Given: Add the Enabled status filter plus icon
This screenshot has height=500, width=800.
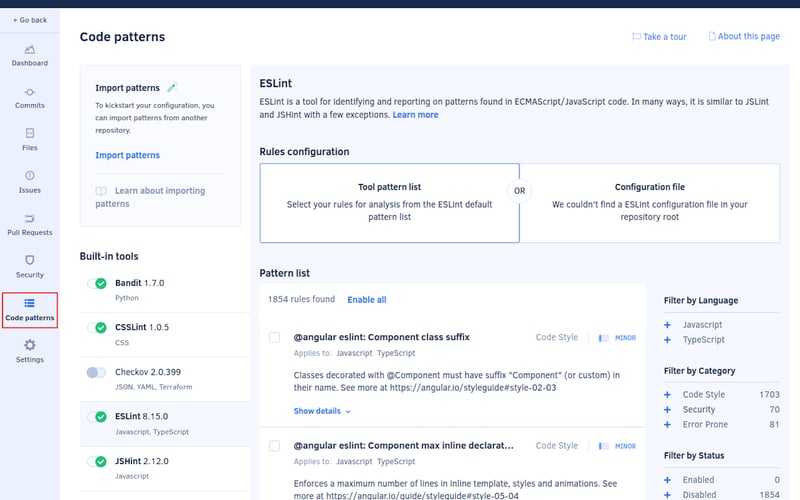Looking at the screenshot, I should [667, 480].
